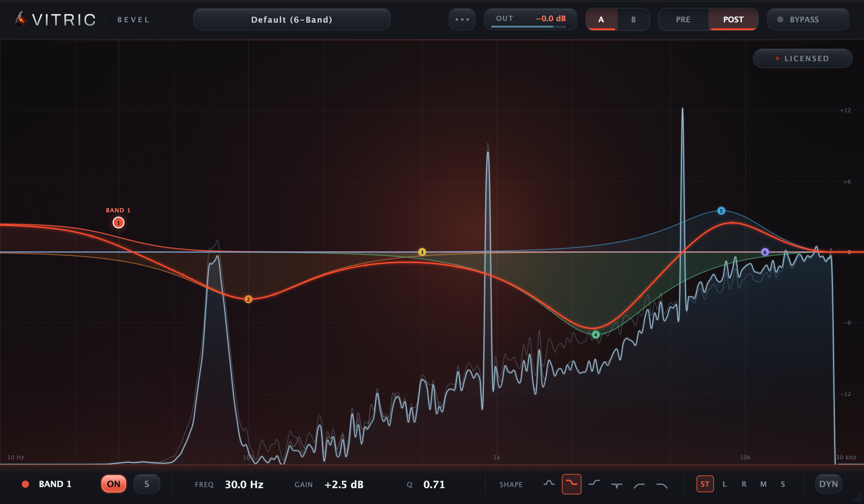Select the bell filter shape
Viewport: 864px width, 504px height.
click(549, 484)
